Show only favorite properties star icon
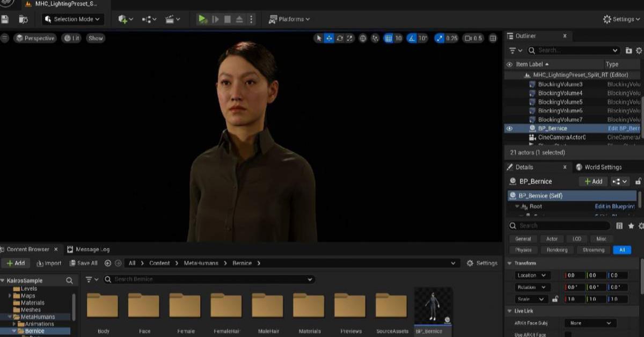644x337 pixels. click(631, 226)
